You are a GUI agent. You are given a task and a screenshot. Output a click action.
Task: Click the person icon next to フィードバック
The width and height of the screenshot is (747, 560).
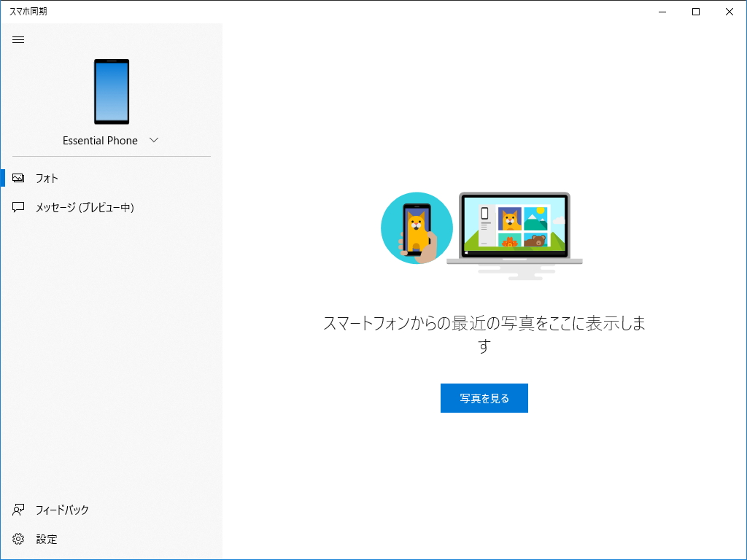(18, 510)
